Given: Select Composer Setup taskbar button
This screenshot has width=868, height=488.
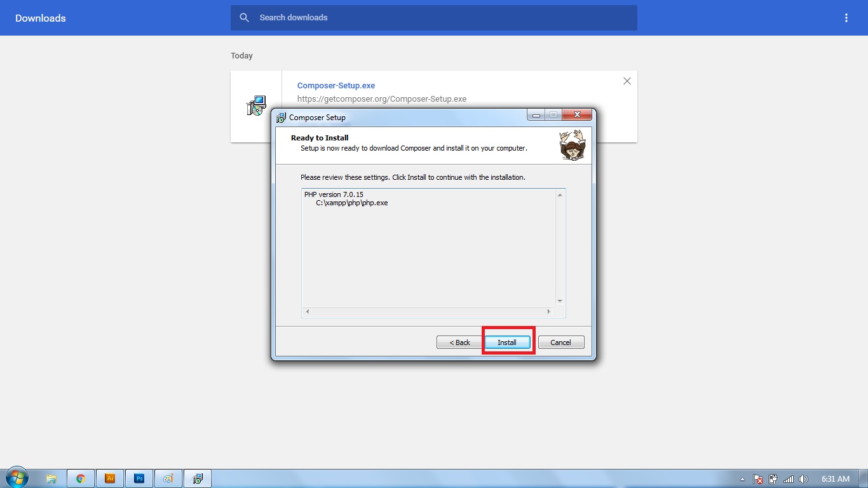Looking at the screenshot, I should tap(198, 478).
